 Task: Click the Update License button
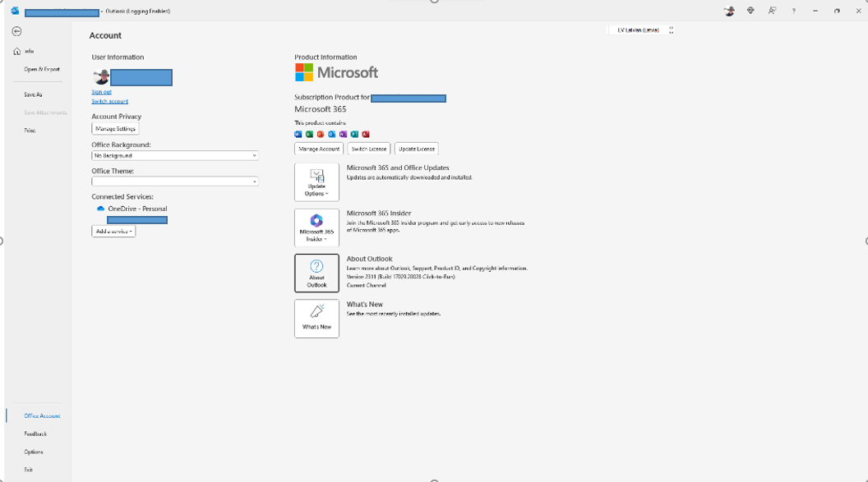(x=416, y=149)
